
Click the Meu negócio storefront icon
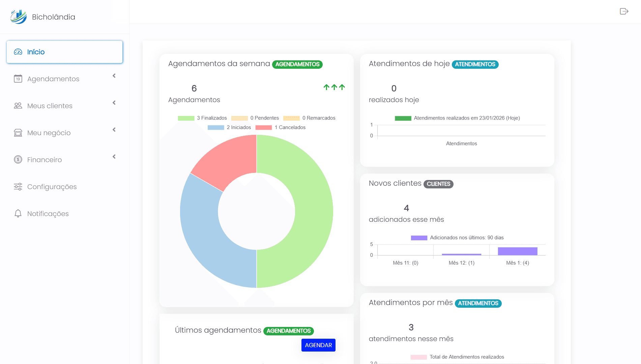(18, 133)
